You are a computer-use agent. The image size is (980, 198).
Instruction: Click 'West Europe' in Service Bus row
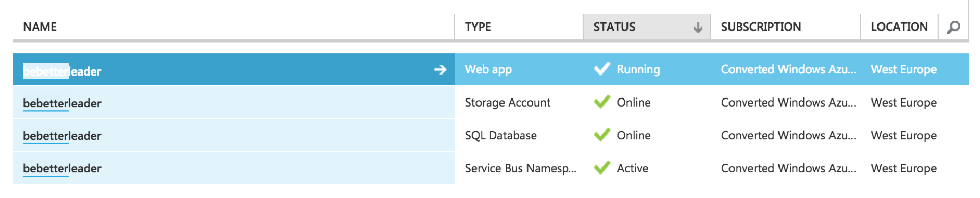[x=903, y=168]
